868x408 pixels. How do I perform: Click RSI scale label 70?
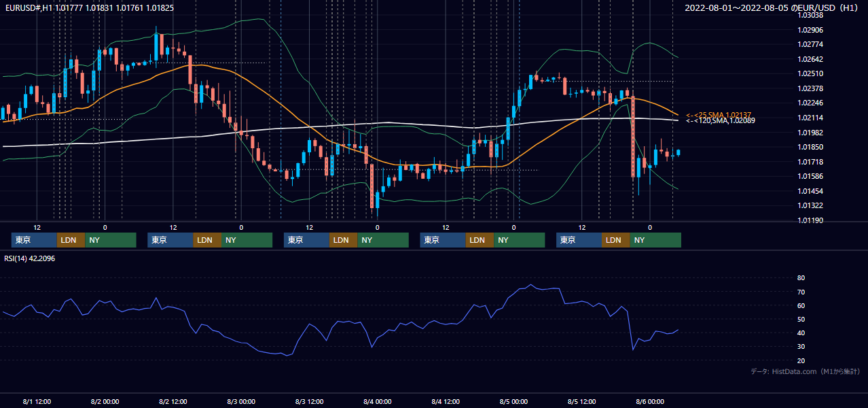801,292
